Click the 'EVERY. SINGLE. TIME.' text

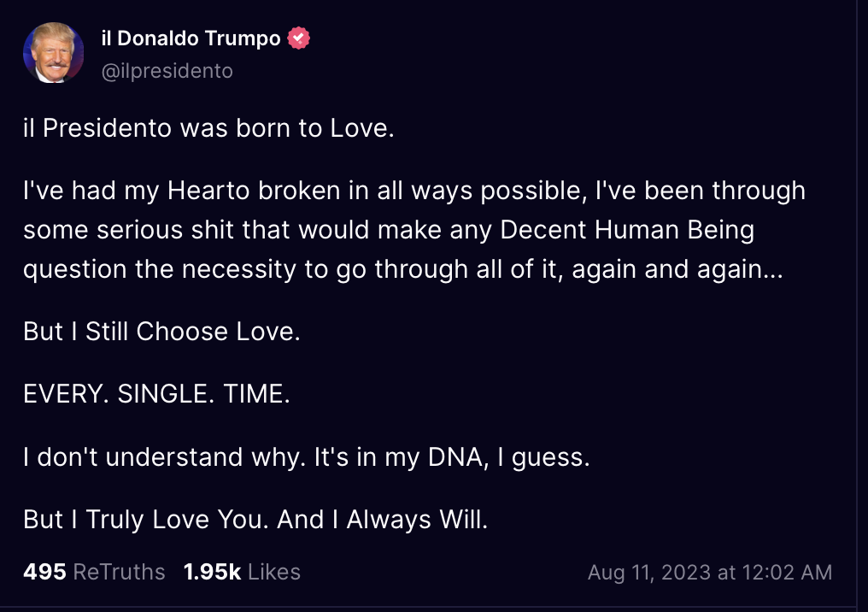click(x=156, y=394)
